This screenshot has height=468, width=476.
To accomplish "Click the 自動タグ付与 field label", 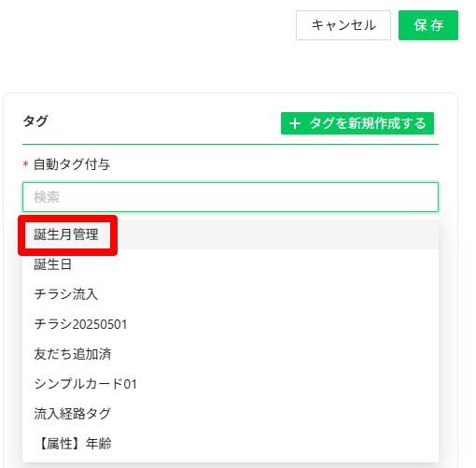I will (72, 164).
